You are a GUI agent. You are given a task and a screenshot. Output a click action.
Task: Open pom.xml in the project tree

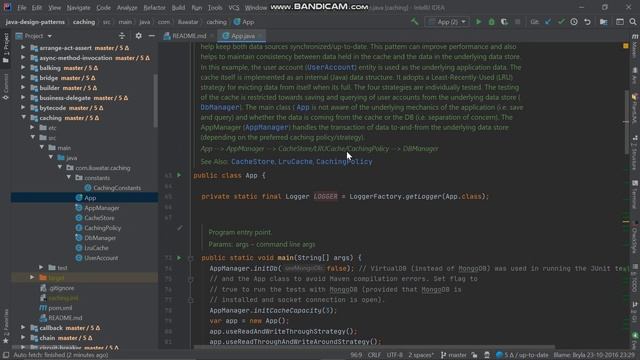tap(60, 308)
